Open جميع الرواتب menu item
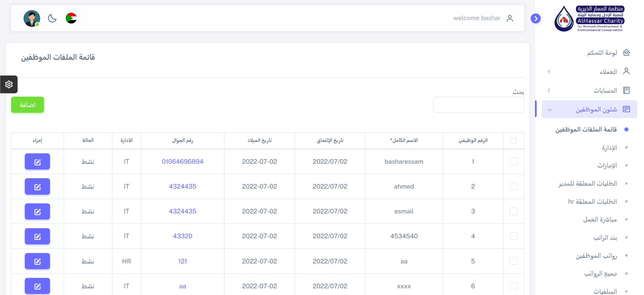 pos(601,274)
